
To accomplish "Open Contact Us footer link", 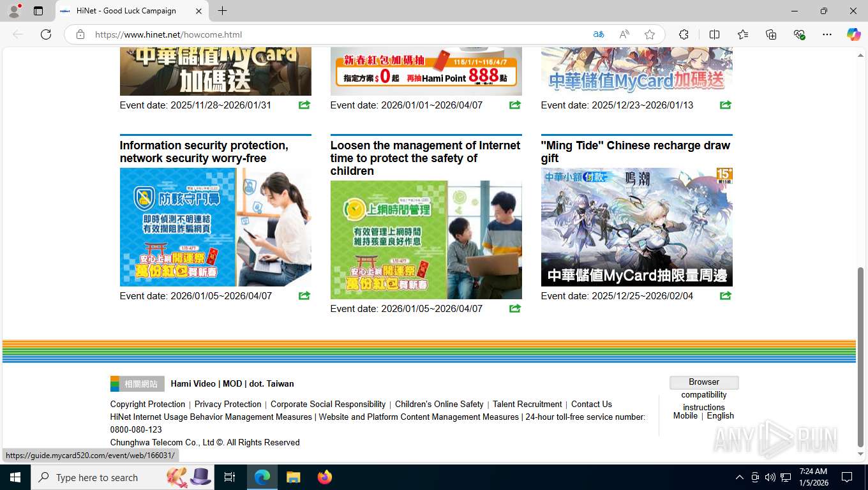I will (x=592, y=404).
